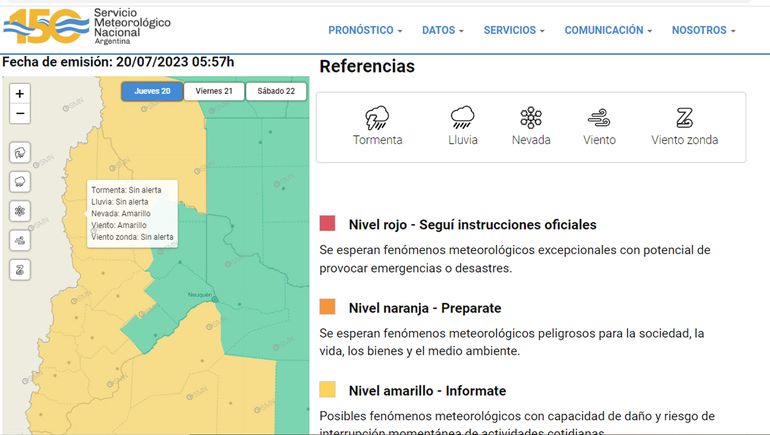Switch the map to Viernes 21
The height and width of the screenshot is (435, 770).
pos(214,91)
